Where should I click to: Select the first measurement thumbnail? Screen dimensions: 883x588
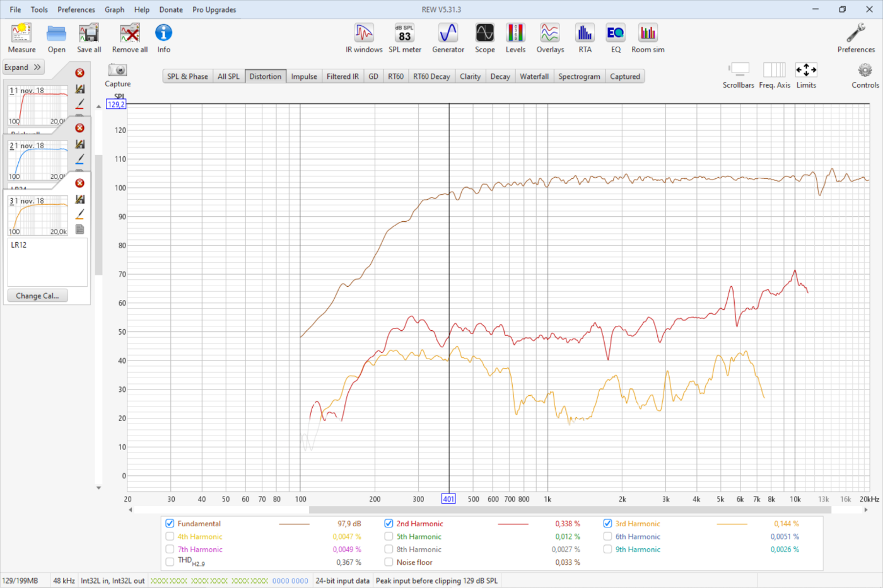pyautogui.click(x=38, y=105)
